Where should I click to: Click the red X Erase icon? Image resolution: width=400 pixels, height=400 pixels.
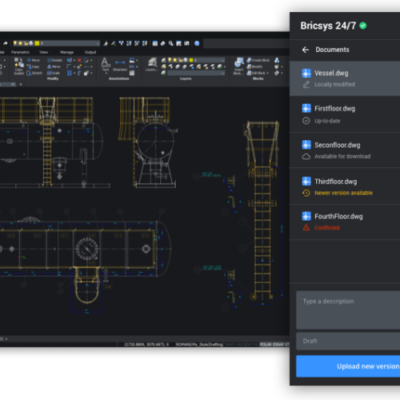79,60
